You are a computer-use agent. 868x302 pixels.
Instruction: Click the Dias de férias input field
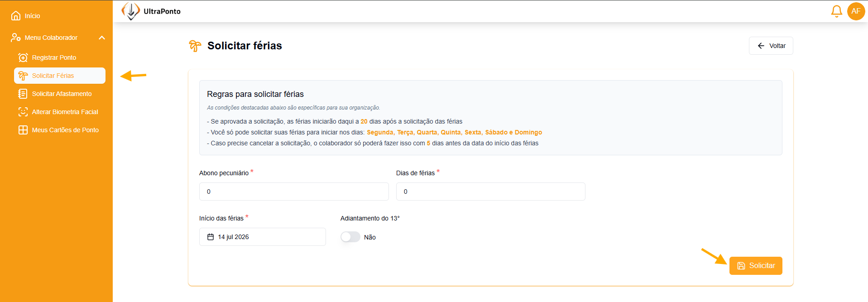pyautogui.click(x=490, y=192)
